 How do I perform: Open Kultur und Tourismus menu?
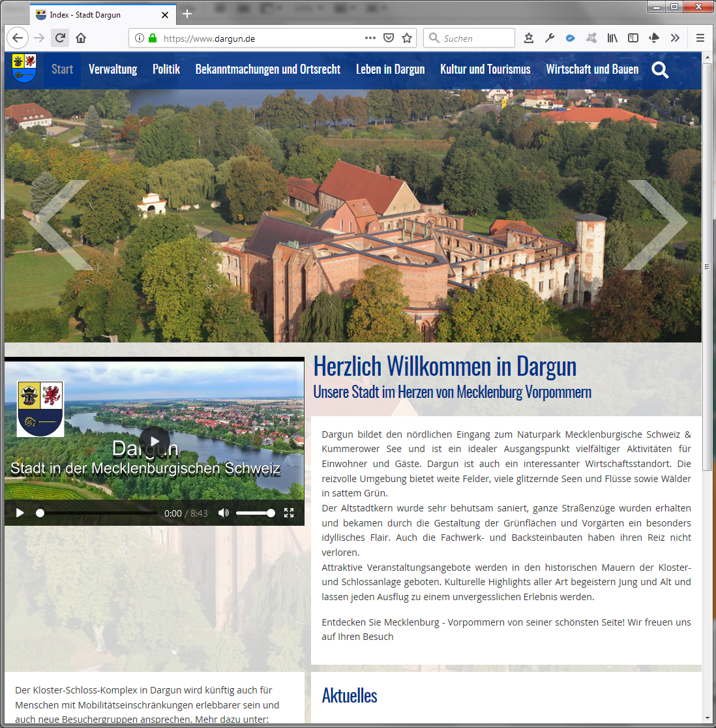(x=485, y=70)
